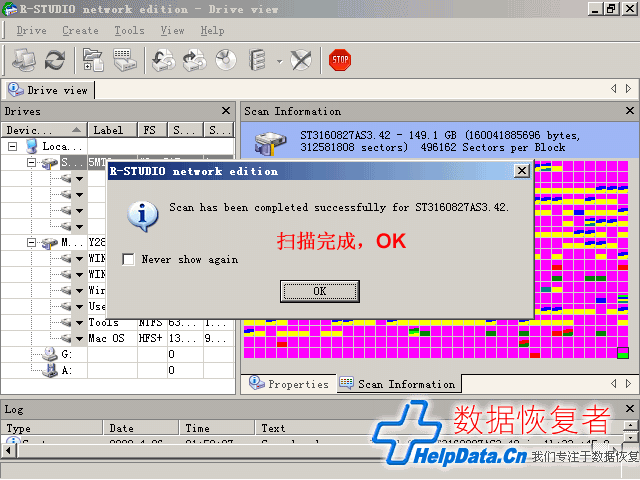
Task: Open the dropdown arrow on the Tools partition
Action: coord(79,323)
